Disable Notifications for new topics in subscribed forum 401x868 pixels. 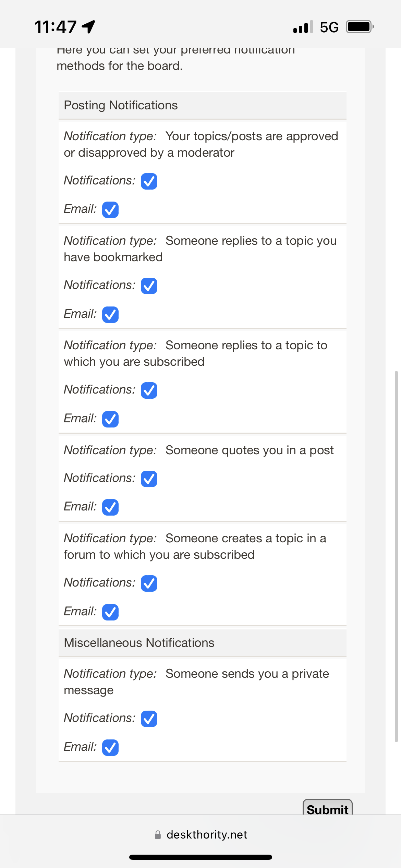[x=149, y=583]
